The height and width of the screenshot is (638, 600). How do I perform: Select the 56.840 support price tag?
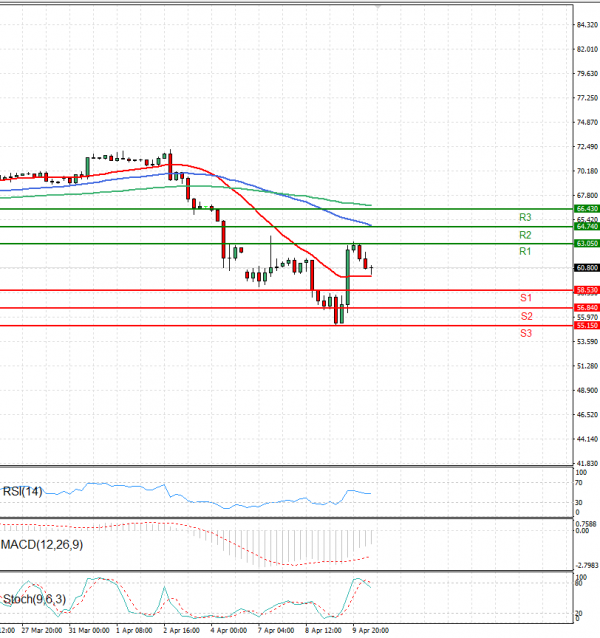pyautogui.click(x=587, y=308)
